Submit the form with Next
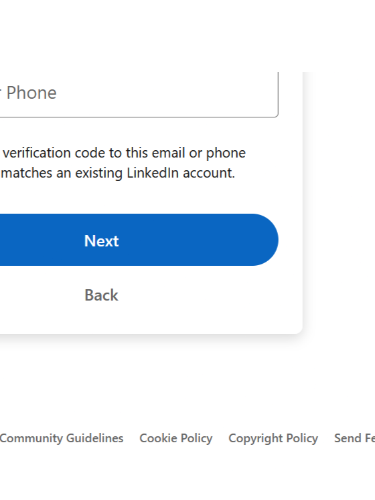This screenshot has width=375, height=500. 139,240
